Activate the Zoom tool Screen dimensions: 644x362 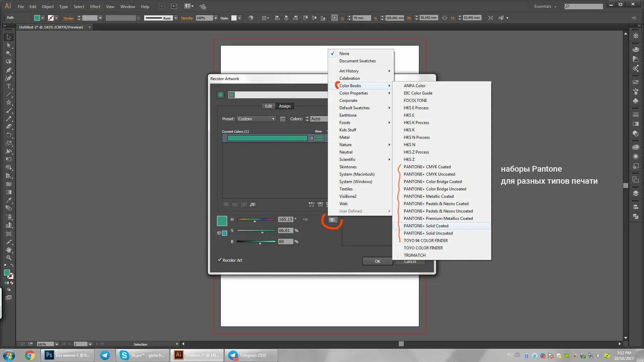(x=9, y=258)
